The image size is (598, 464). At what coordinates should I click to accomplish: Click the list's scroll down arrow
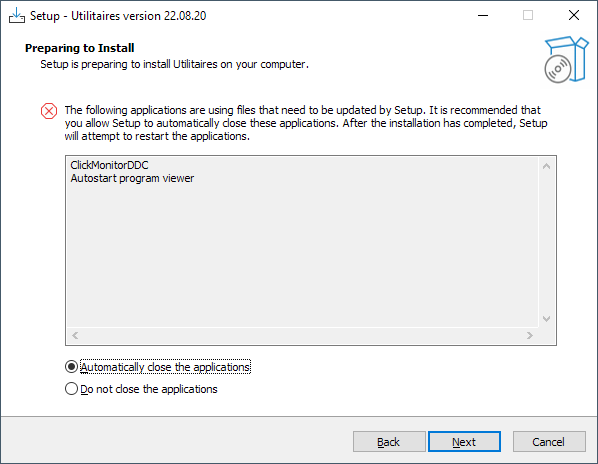[546, 319]
